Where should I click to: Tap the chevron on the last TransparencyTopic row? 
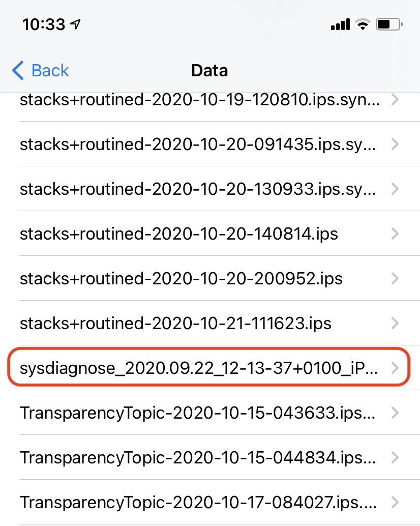click(395, 502)
